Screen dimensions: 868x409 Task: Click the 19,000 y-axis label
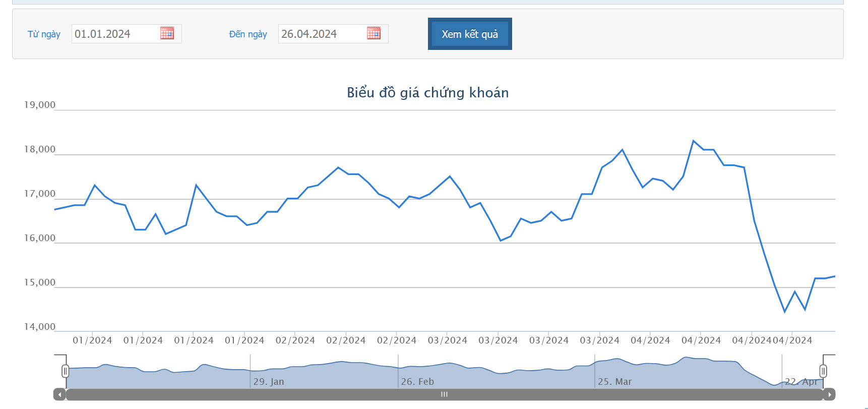(40, 105)
